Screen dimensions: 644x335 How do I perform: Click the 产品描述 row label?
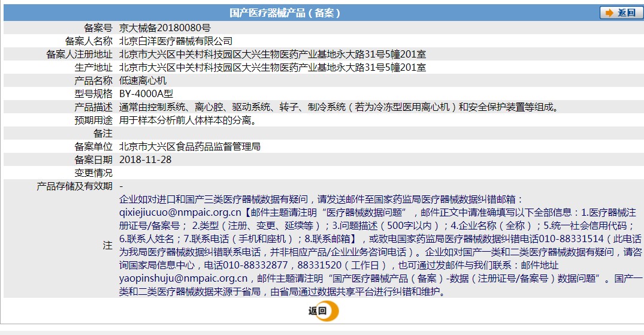[x=93, y=107]
